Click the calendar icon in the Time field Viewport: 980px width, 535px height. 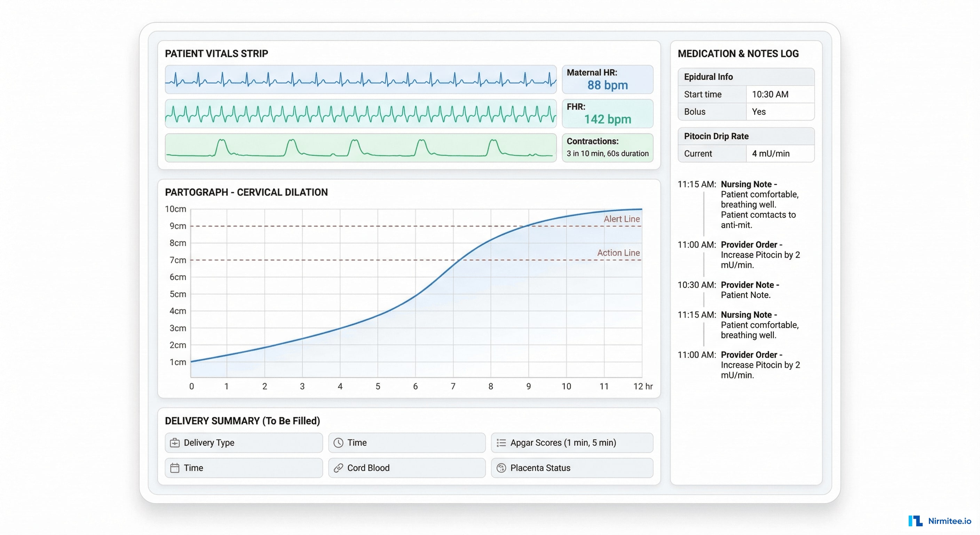[x=174, y=467]
